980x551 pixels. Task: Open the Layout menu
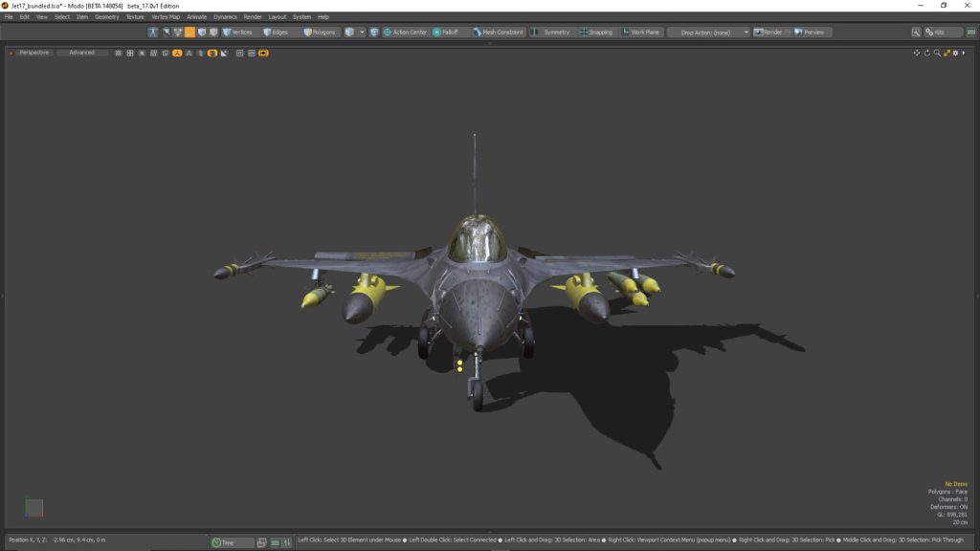point(277,17)
